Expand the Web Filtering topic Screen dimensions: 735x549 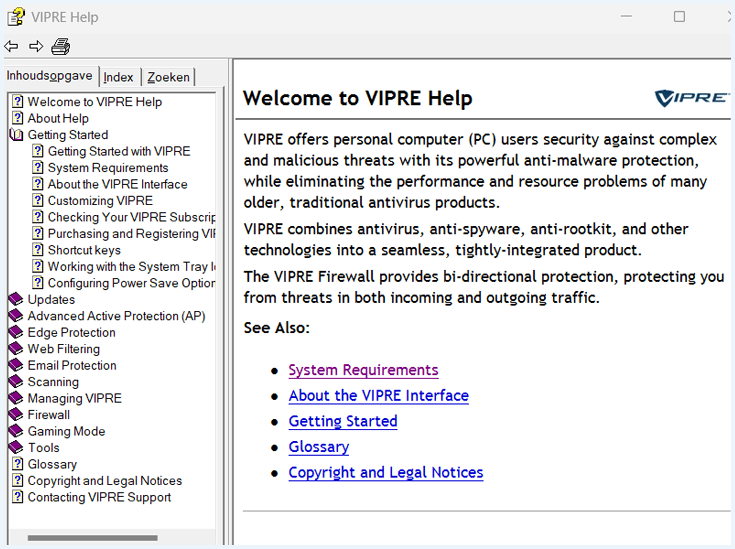click(64, 349)
